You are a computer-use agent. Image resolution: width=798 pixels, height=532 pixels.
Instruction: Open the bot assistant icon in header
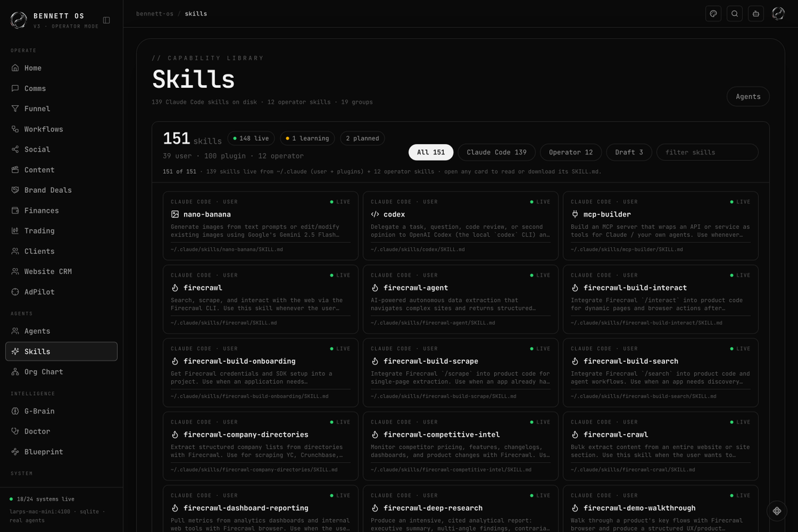point(755,13)
